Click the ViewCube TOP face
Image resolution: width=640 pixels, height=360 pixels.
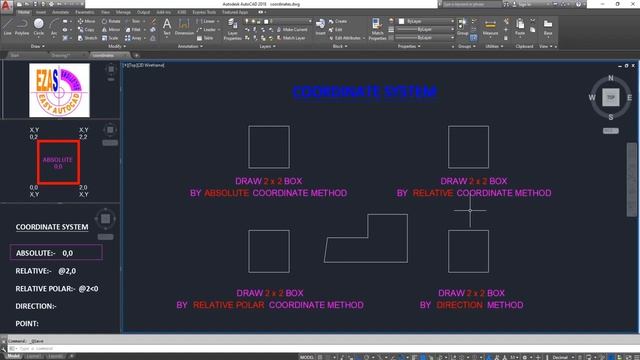(611, 97)
